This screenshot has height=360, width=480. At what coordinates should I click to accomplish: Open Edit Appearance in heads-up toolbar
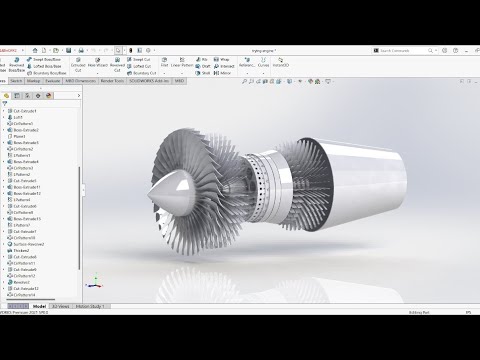tap(311, 81)
